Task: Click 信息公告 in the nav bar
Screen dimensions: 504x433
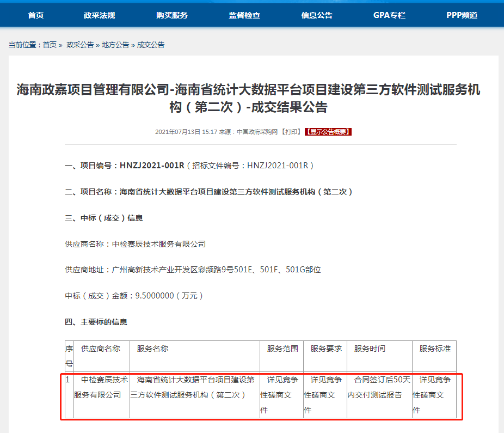Action: (x=317, y=15)
